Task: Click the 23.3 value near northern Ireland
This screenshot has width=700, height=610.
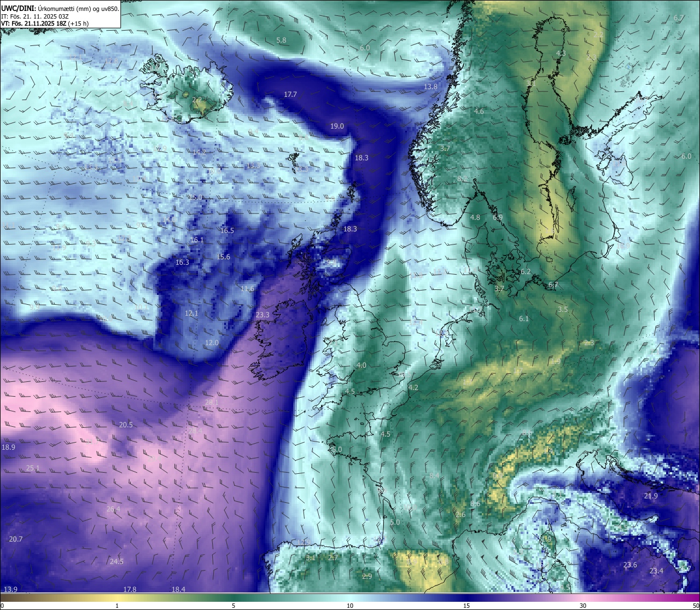Action: 262,315
